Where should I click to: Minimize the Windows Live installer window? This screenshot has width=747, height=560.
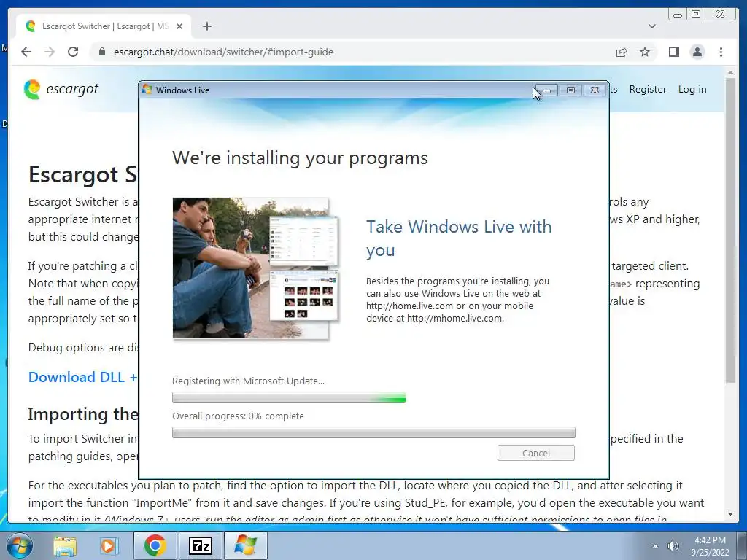point(547,90)
